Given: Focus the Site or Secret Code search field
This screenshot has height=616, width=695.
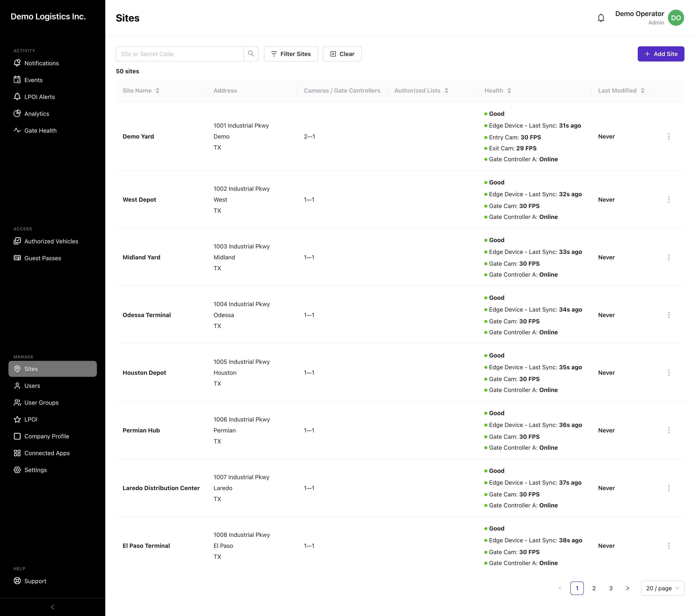Looking at the screenshot, I should click(179, 54).
